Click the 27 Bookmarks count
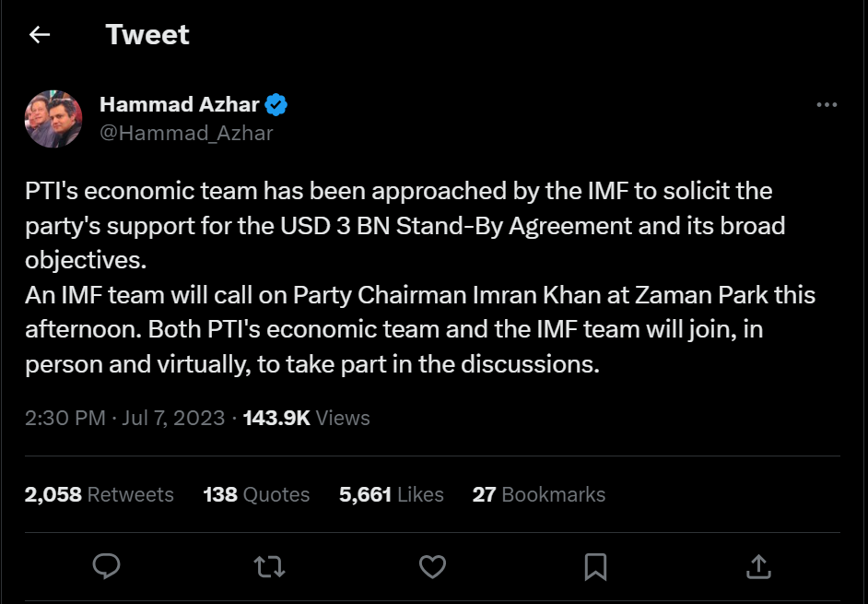The width and height of the screenshot is (868, 604). click(539, 494)
